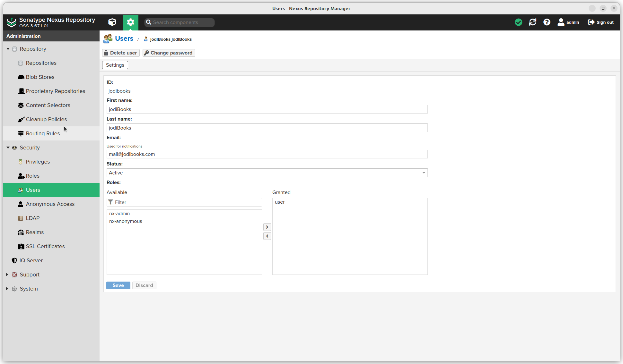Select nx-admin in Available roles
Viewport: 623px width, 364px height.
pyautogui.click(x=184, y=214)
